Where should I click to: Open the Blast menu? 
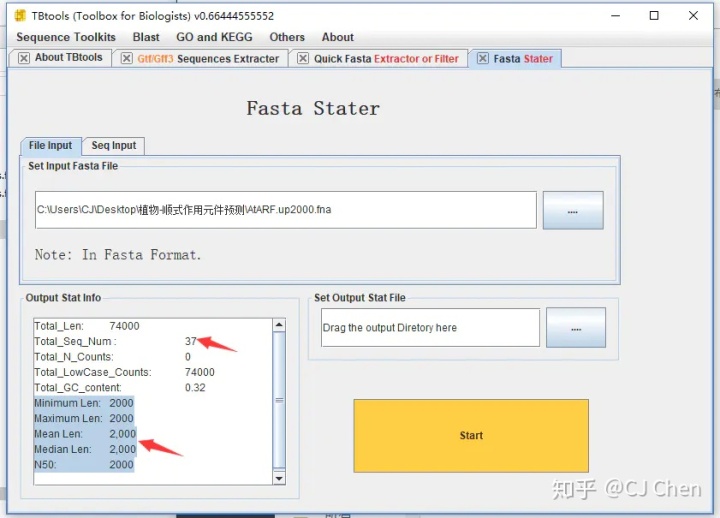(146, 37)
